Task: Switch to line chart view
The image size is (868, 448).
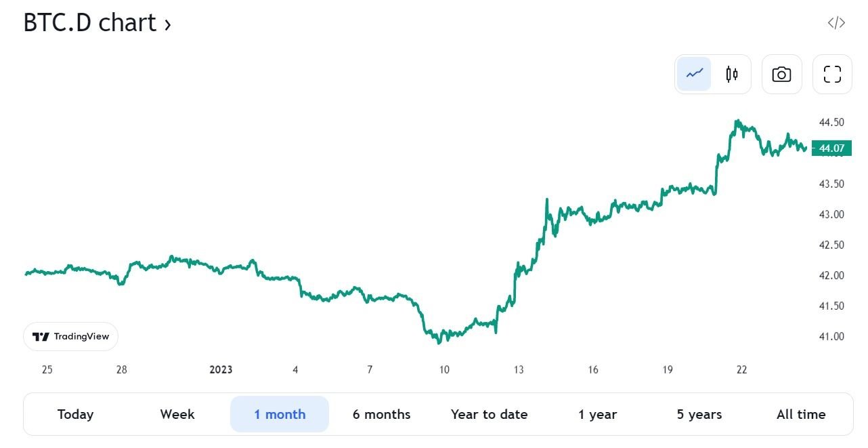Action: click(x=694, y=74)
